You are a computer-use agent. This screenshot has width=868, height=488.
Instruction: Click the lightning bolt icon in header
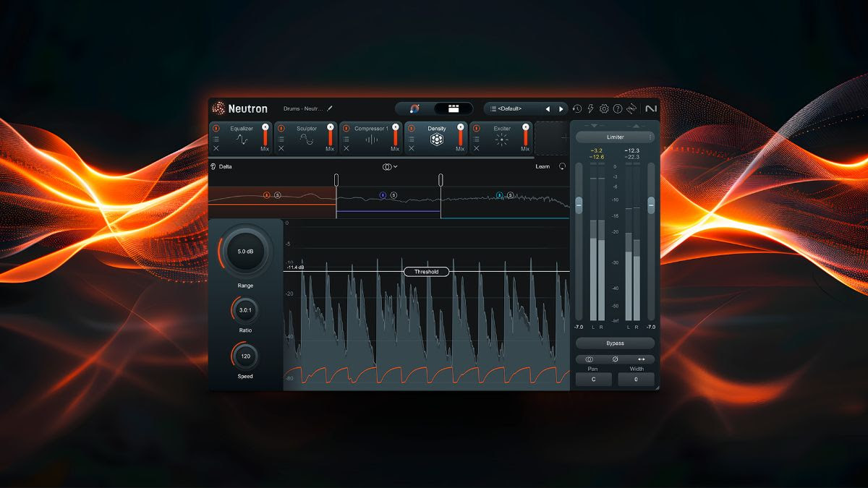[590, 108]
